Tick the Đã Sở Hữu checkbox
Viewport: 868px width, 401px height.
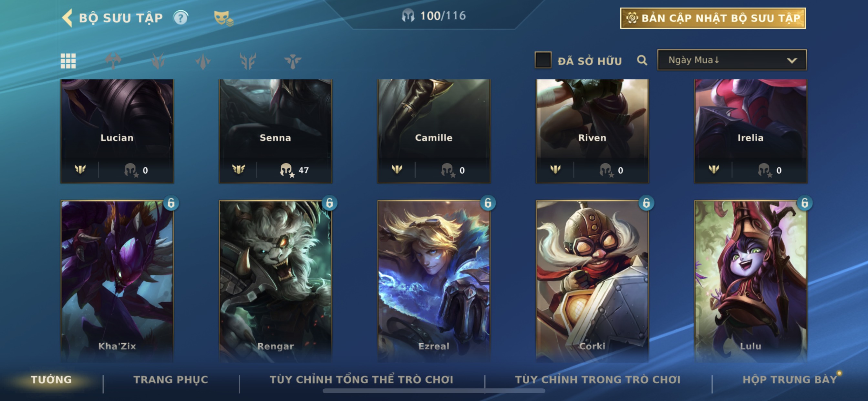click(x=543, y=60)
